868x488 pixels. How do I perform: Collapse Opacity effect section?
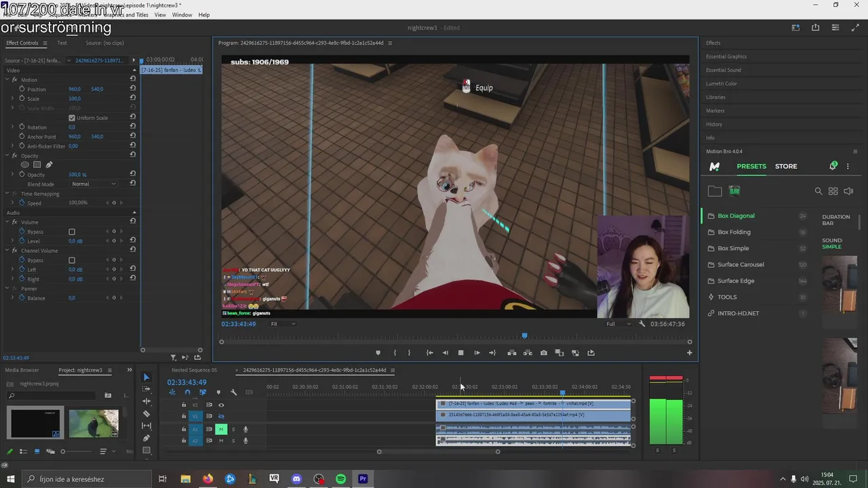pos(7,156)
